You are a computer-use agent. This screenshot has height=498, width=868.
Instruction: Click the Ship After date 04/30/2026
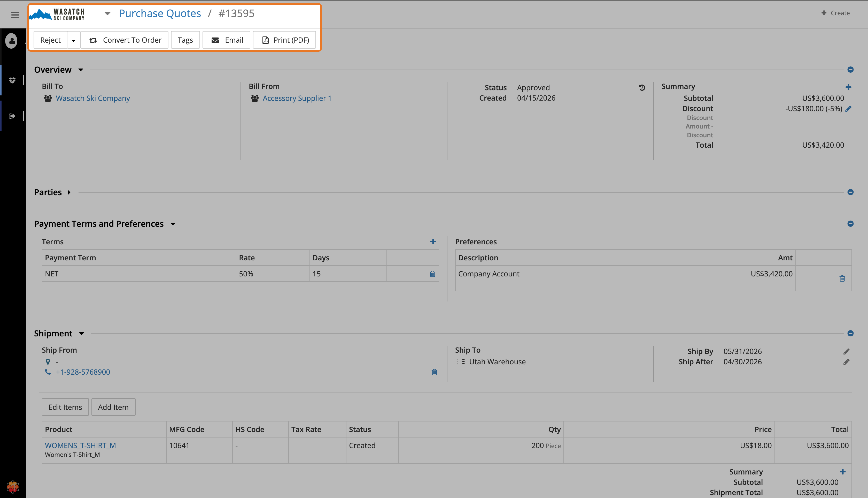pos(743,361)
